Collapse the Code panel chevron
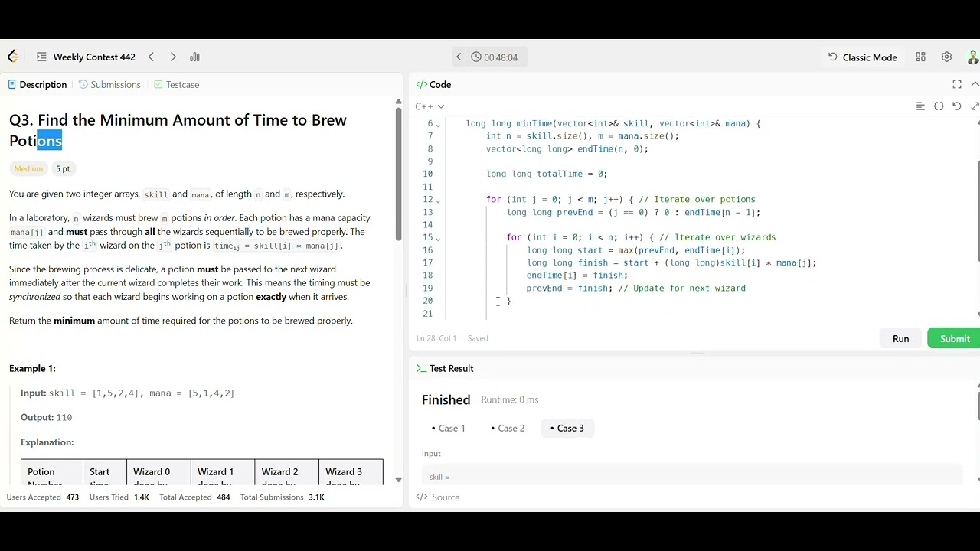The width and height of the screenshot is (980, 551). click(975, 84)
